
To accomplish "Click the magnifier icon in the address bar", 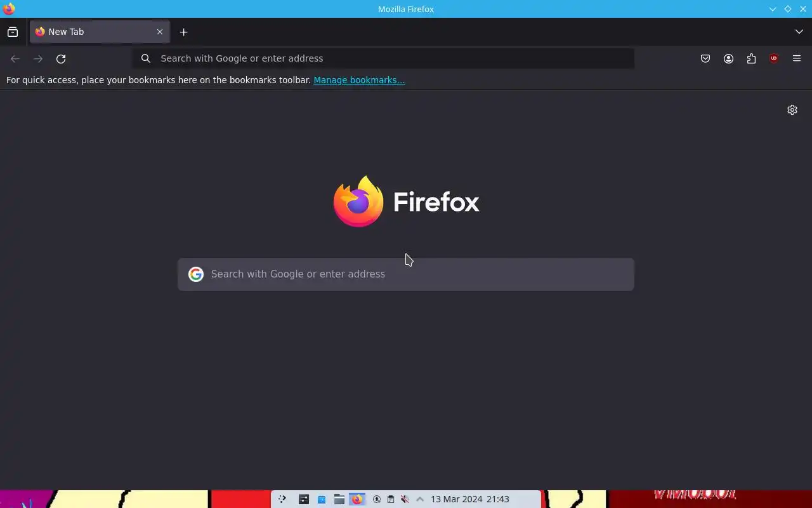I will click(146, 58).
